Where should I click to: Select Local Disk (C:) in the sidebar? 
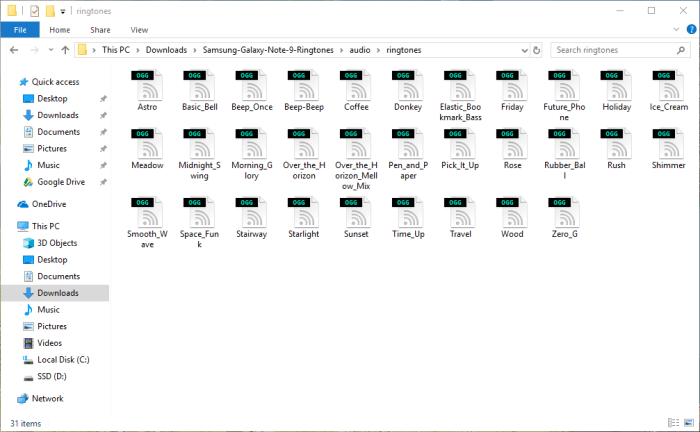click(x=64, y=359)
